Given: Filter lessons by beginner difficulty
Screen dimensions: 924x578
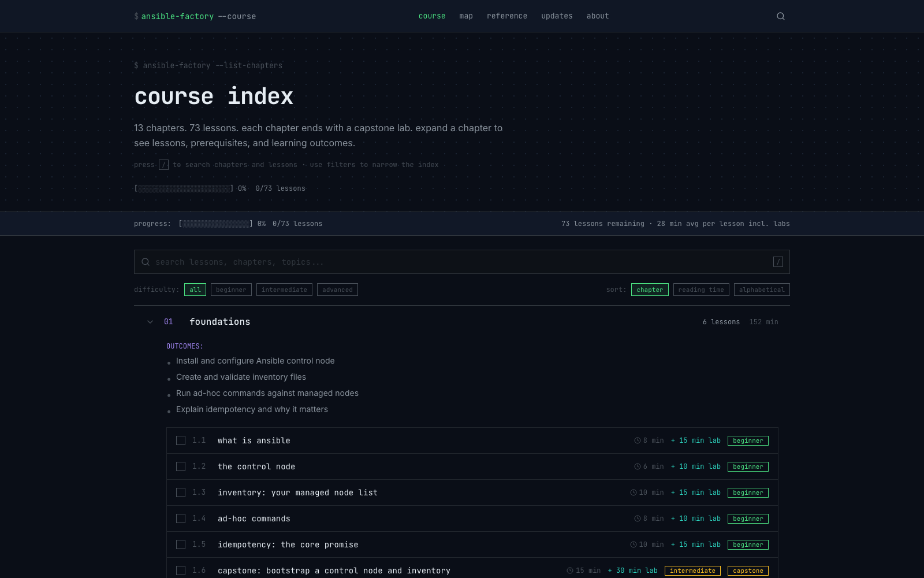Looking at the screenshot, I should coord(231,290).
